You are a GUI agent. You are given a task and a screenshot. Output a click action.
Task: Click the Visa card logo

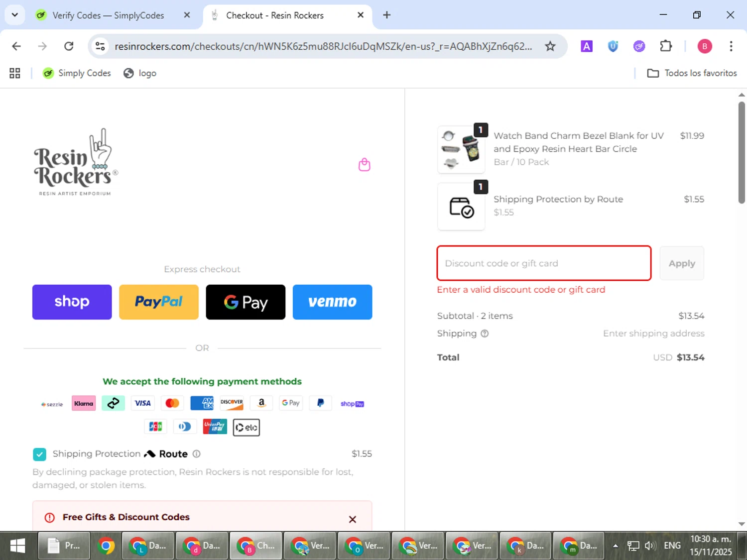point(143,403)
